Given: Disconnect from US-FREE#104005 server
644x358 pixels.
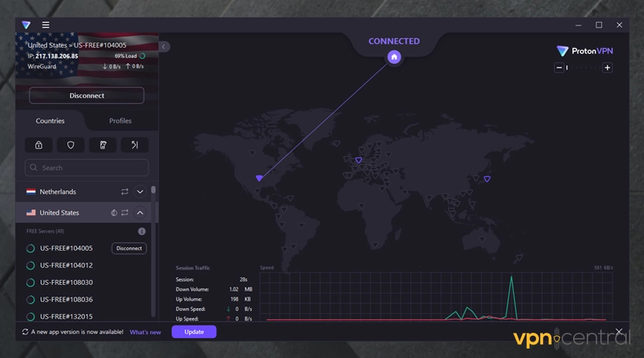Looking at the screenshot, I should pos(129,248).
